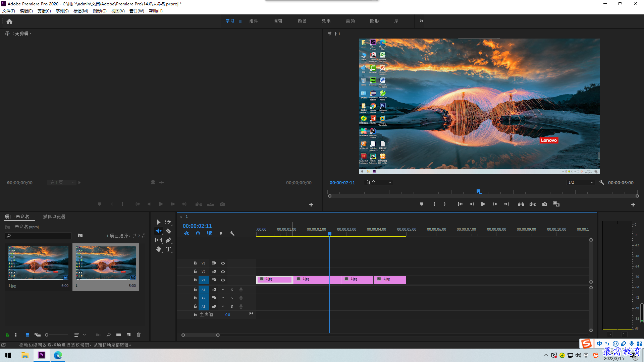Expand more workspaces chevron
Viewport: 644px width, 362px height.
422,21
